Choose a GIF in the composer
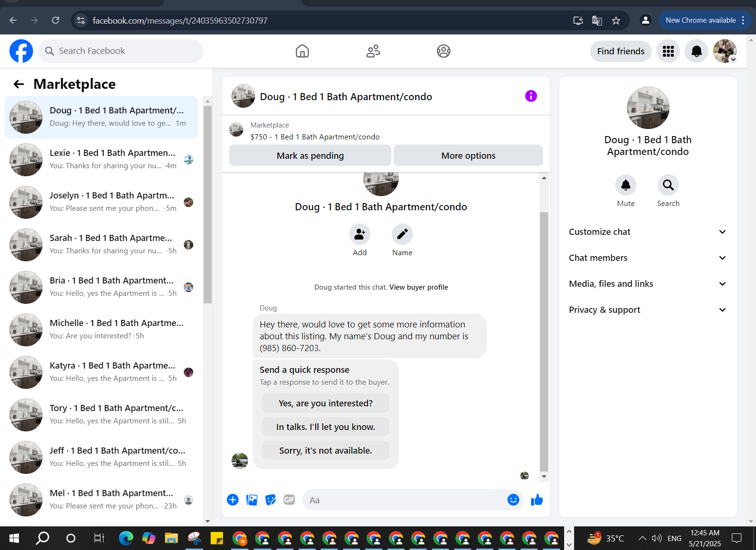The image size is (756, 550). pyautogui.click(x=289, y=500)
